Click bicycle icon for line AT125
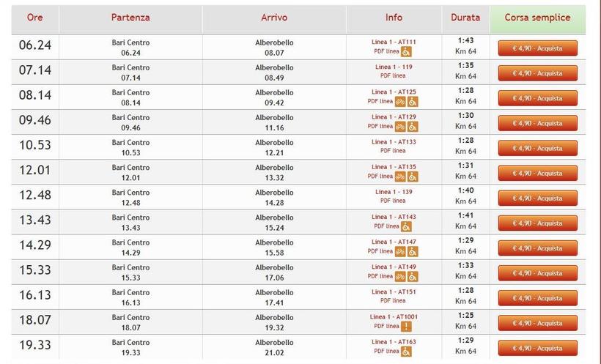The height and width of the screenshot is (364, 601). point(400,102)
